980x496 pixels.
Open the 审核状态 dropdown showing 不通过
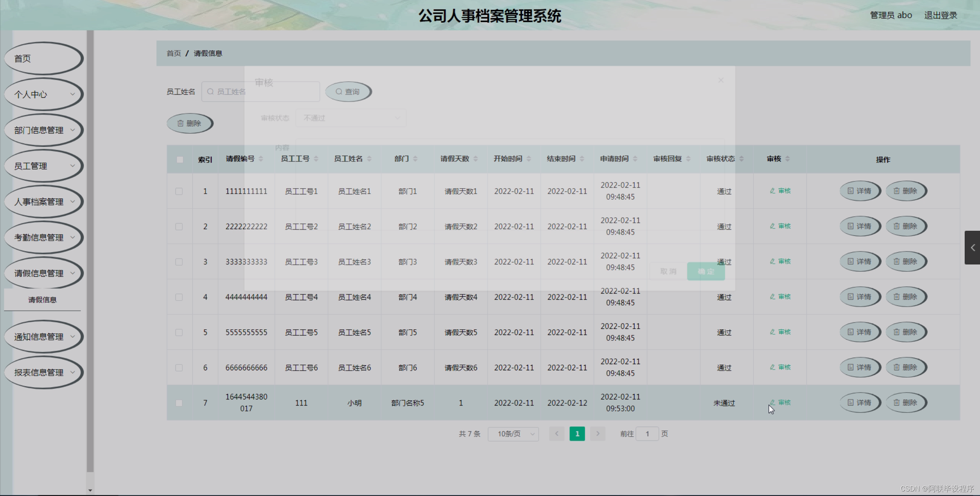pos(351,118)
